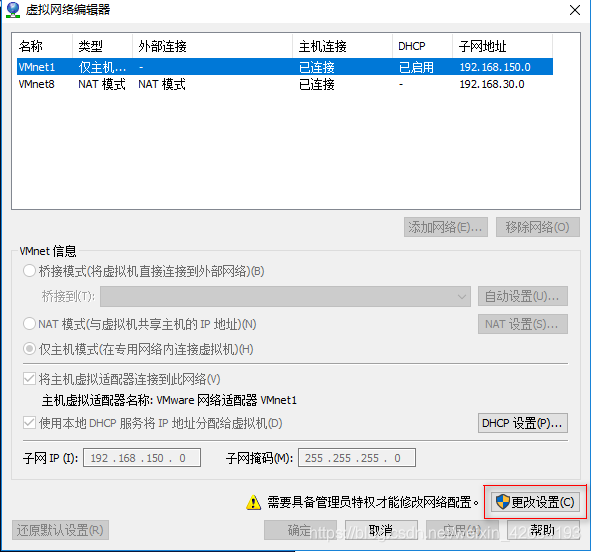Select NAT 模式 radio button
591x552 pixels.
(29, 324)
